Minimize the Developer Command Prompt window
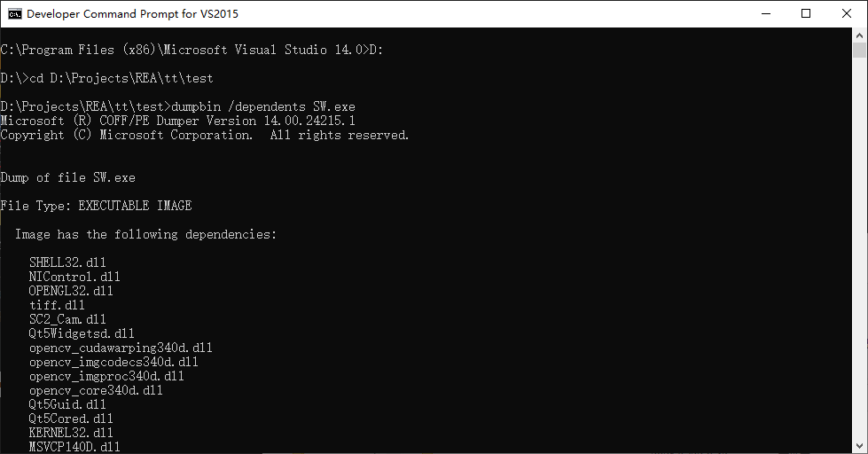Image resolution: width=868 pixels, height=454 pixels. pos(766,14)
